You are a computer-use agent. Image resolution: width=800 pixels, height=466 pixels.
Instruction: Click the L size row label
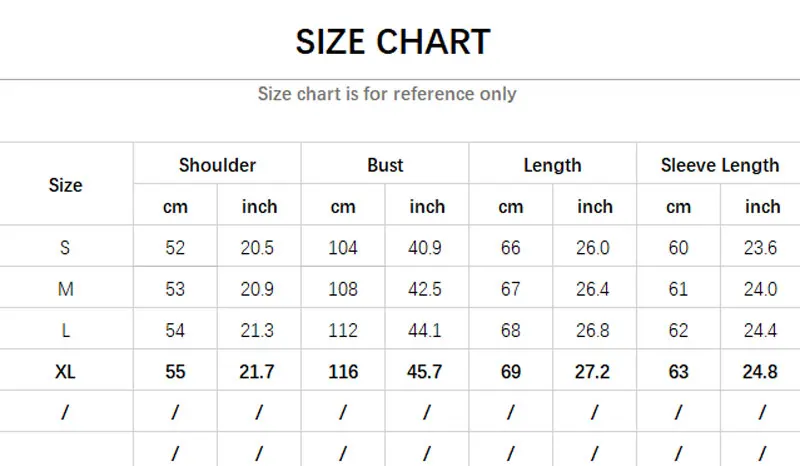pos(65,331)
